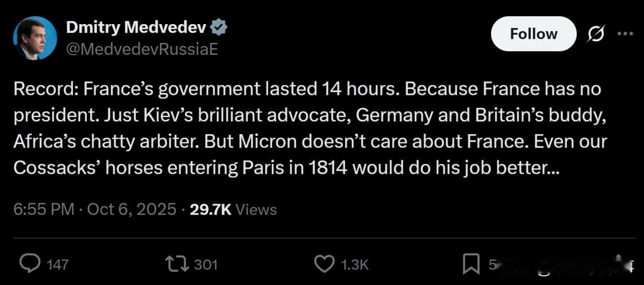Click the bookmark count of 5
The image size is (644, 285).
(x=492, y=264)
